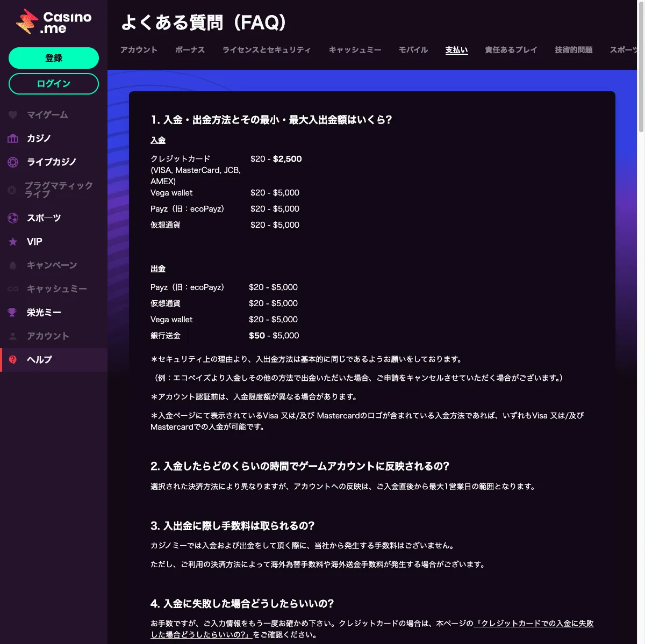Switch to the キャッシュミー FAQ tab
645x644 pixels.
pos(355,50)
